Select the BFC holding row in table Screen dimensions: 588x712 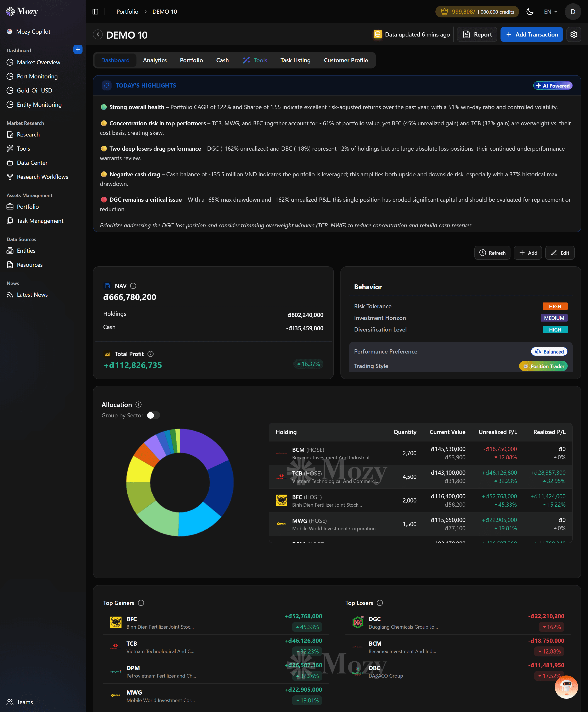[x=420, y=501]
